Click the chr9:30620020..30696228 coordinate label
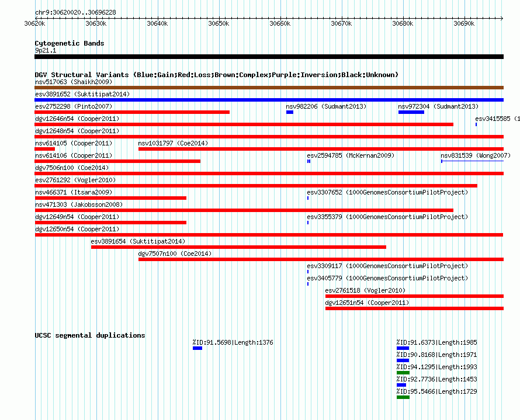 (75, 13)
